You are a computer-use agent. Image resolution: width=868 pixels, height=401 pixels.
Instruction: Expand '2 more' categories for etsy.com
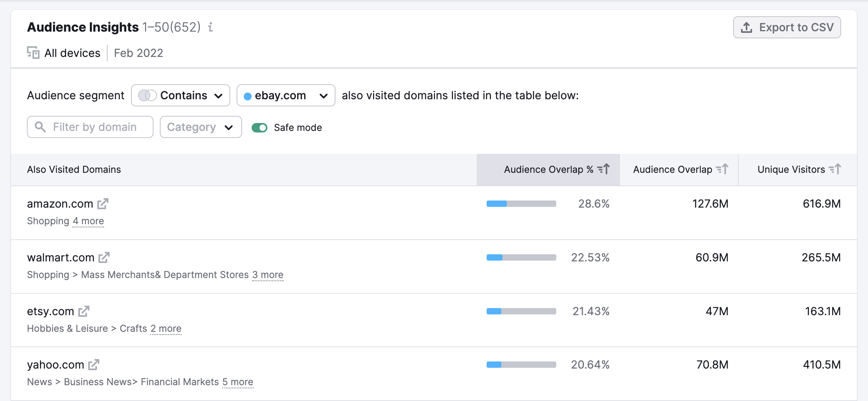coord(166,329)
